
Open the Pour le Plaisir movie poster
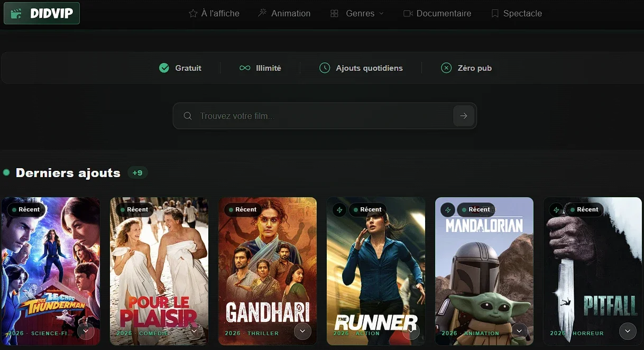tap(159, 271)
